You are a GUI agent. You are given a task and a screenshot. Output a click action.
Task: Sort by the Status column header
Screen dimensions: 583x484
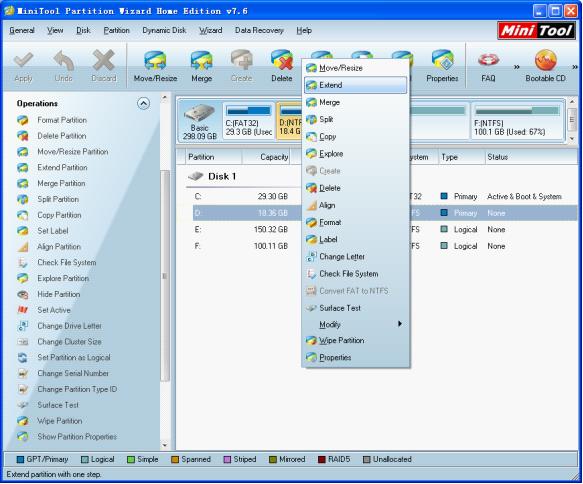(x=532, y=157)
